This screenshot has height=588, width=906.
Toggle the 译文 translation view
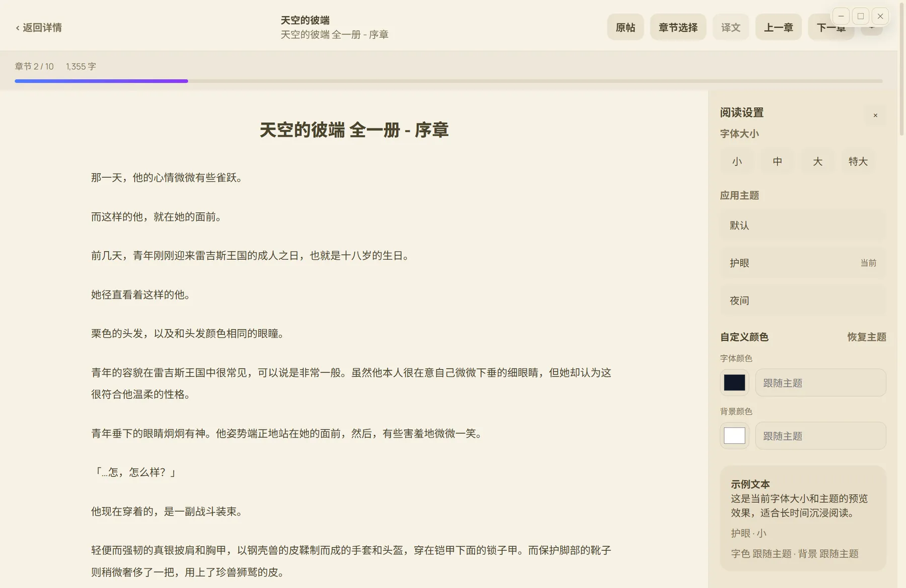pyautogui.click(x=730, y=27)
